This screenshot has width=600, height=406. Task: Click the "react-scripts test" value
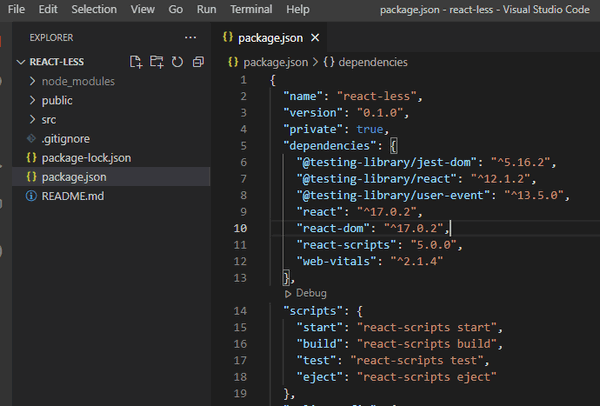click(419, 360)
